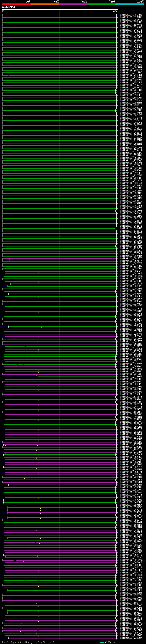Click hit UniRef100_C3J4X2
146x644 pixels.
click(x=131, y=359)
